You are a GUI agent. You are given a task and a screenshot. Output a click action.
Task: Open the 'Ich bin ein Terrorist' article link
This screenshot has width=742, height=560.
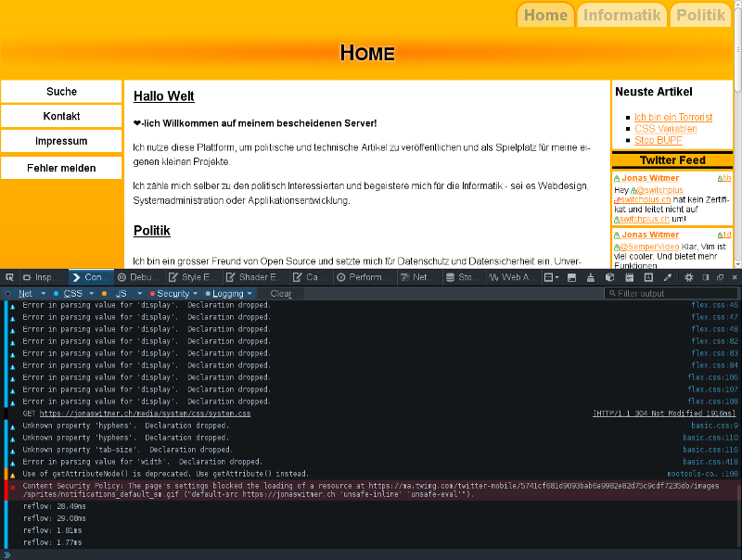coord(674,117)
